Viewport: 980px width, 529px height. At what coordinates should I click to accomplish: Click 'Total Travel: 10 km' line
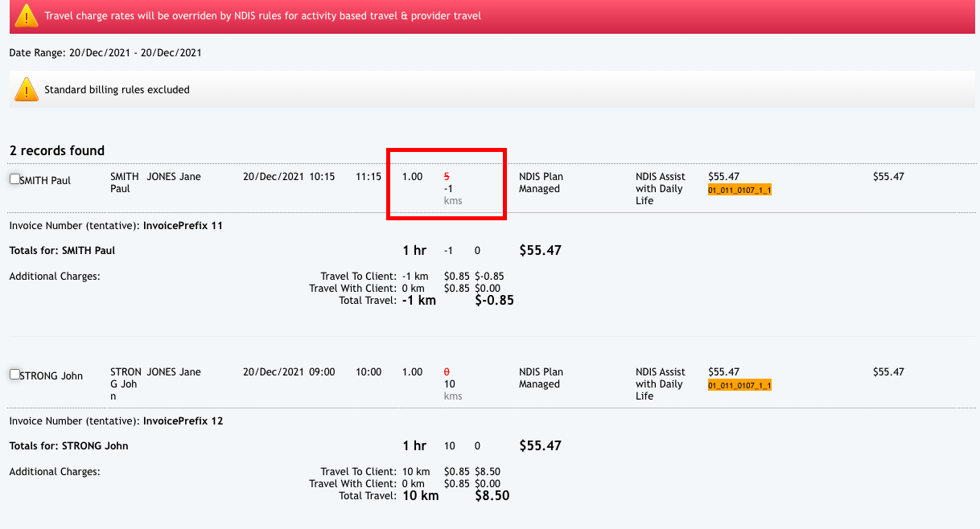click(x=389, y=496)
